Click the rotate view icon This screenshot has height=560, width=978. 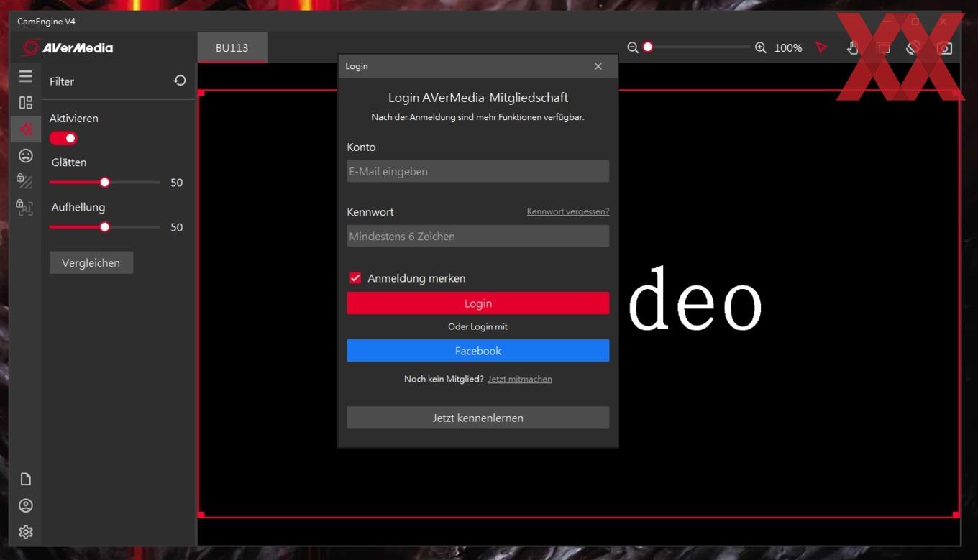[913, 47]
